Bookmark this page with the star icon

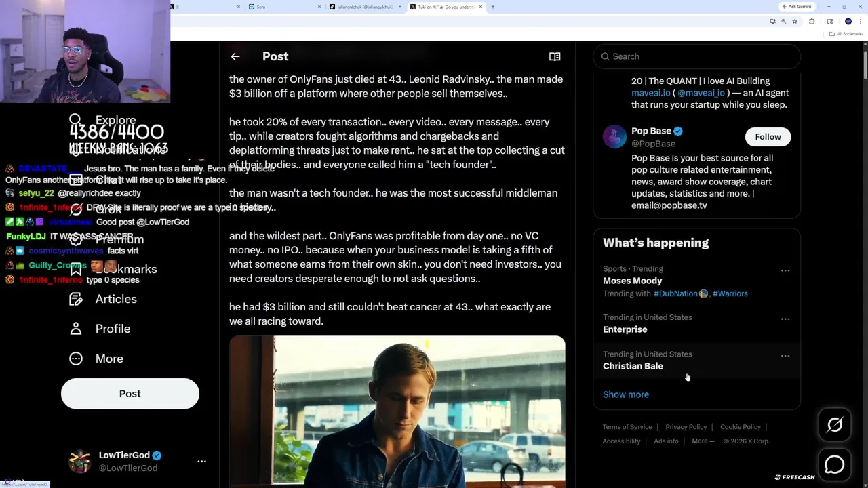(x=795, y=22)
